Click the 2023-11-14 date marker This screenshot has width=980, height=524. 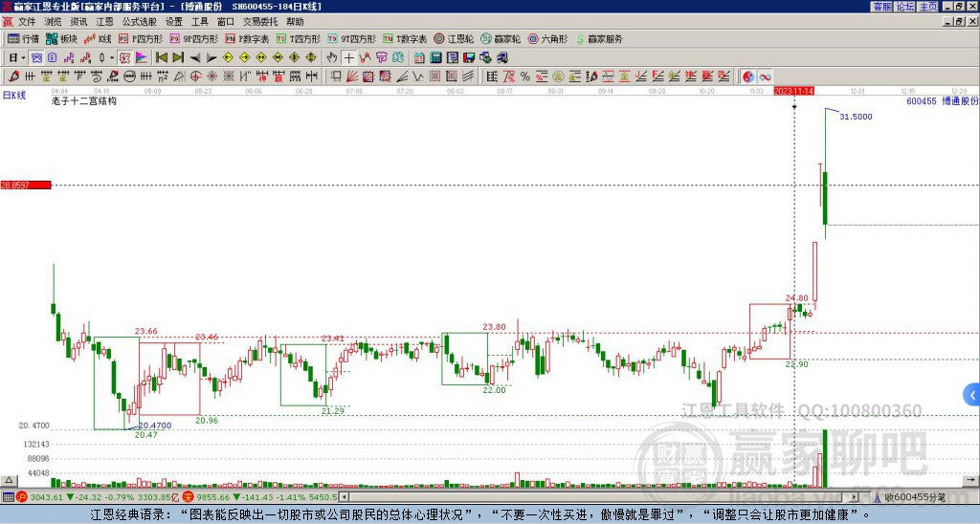[x=793, y=91]
